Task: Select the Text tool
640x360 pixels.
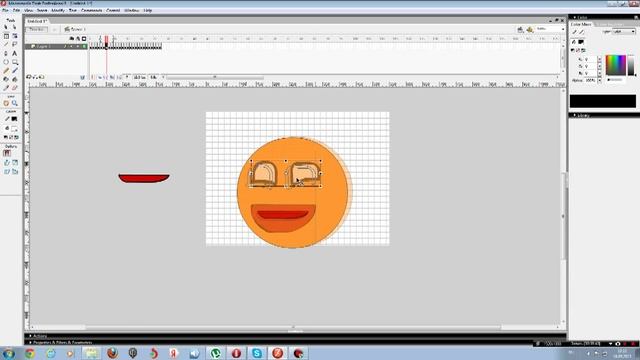Action: (15, 53)
